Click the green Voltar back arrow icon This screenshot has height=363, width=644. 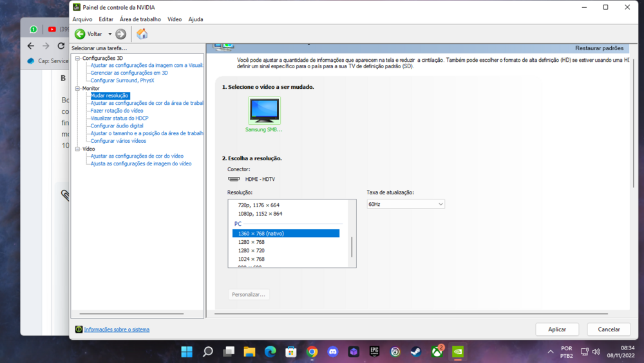80,34
